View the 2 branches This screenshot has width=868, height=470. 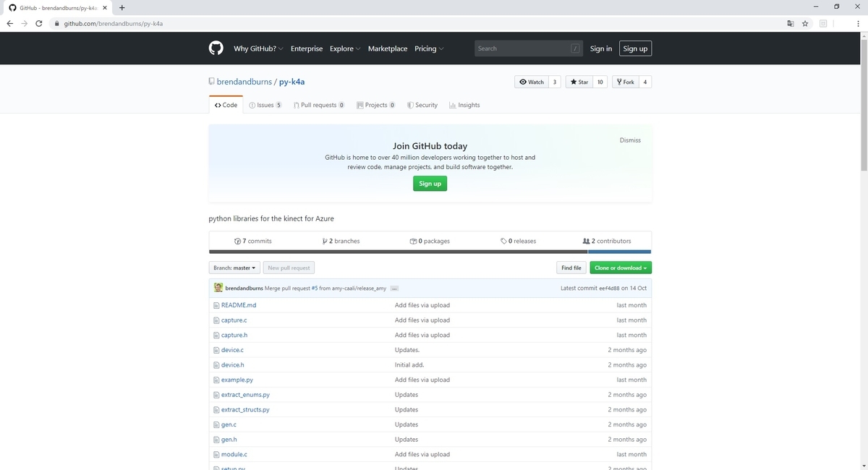point(341,241)
